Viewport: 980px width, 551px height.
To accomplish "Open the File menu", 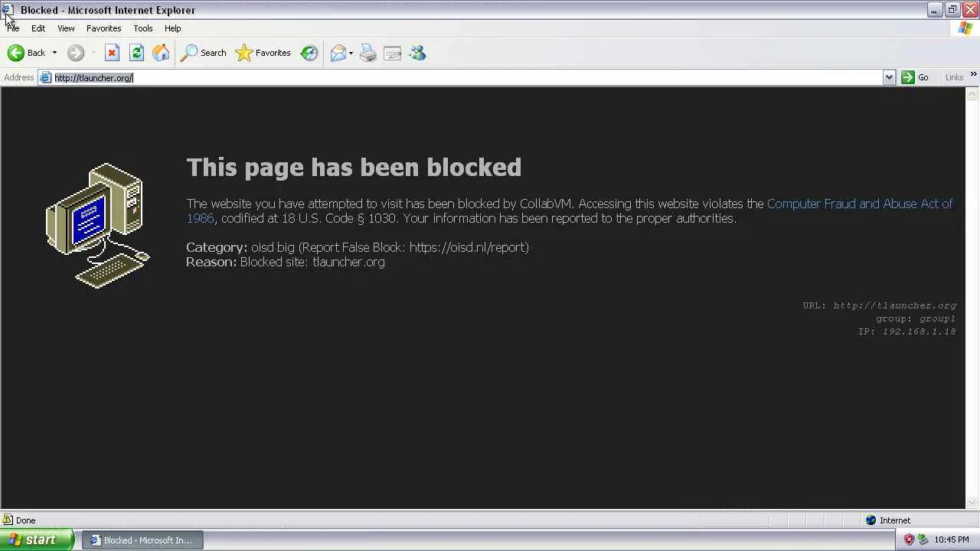I will pos(14,28).
